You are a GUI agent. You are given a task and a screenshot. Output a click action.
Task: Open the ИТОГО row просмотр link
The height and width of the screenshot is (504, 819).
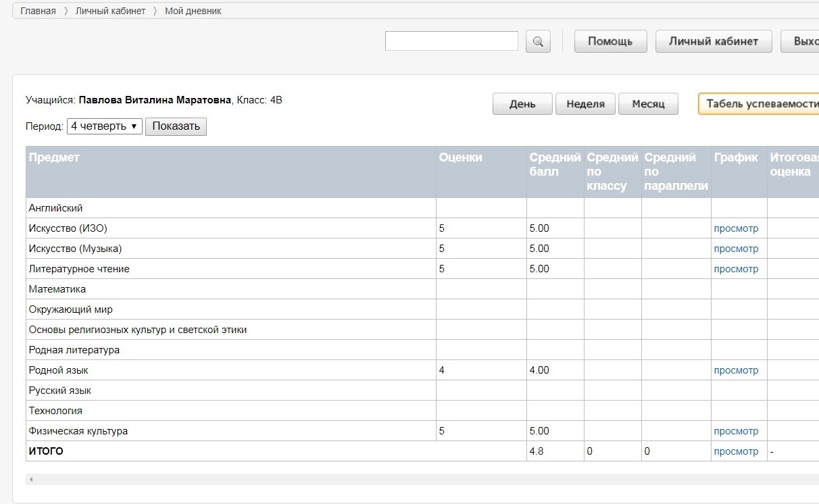[x=736, y=451]
